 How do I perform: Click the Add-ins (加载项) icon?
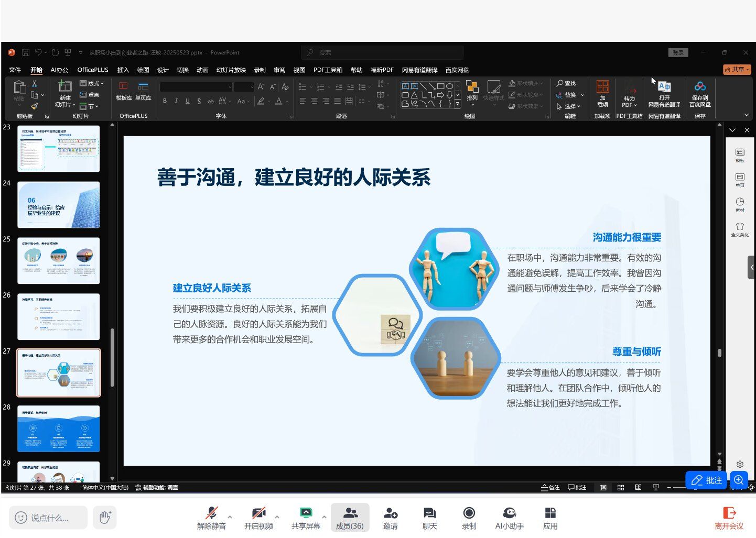602,93
